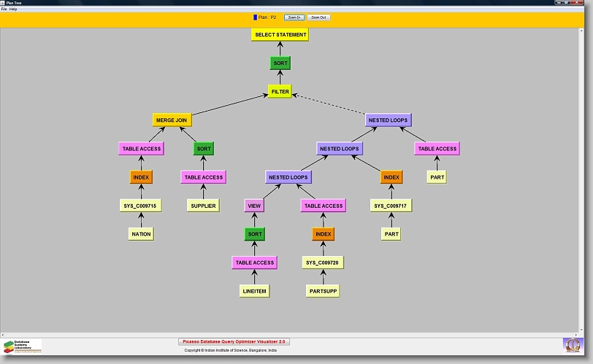This screenshot has width=593, height=364.
Task: Click the VIEW operator node
Action: click(x=254, y=206)
